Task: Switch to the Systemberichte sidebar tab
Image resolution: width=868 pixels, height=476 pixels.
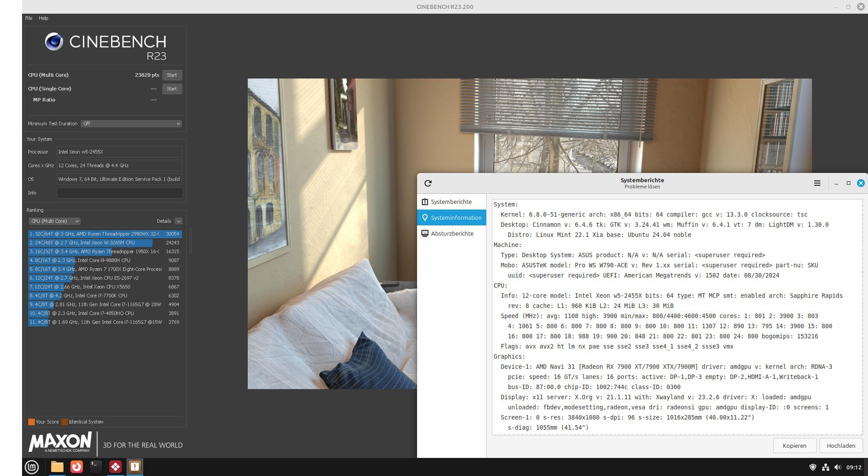Action: pos(451,202)
